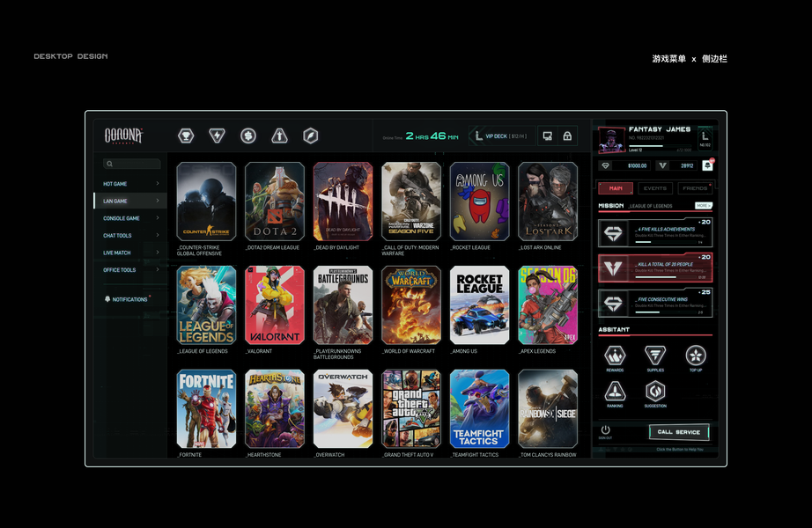The image size is (812, 528).
Task: Switch to the Friends tab
Action: [x=695, y=188]
